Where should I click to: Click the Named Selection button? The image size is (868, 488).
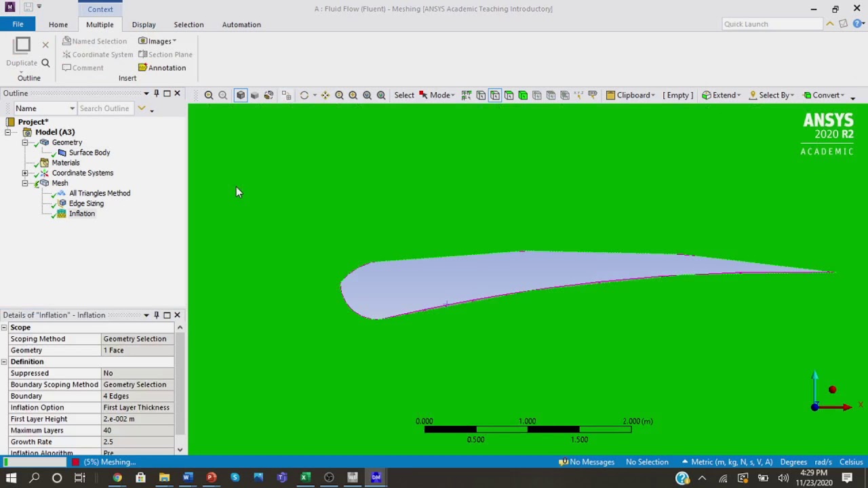[x=94, y=41]
